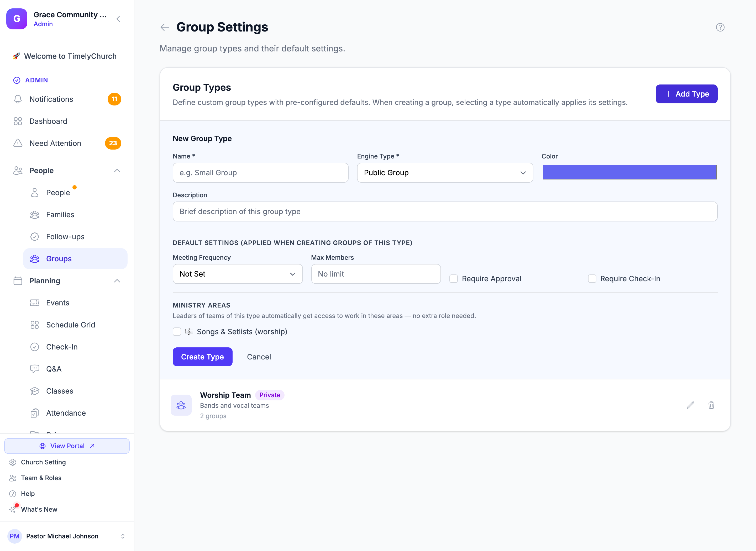Click the Need Attention warning triangle icon
Screen dimensions: 756x551
point(18,143)
